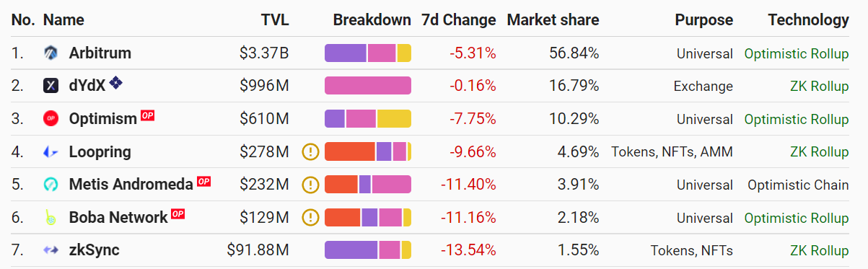Click the pink dYdX breakdown bar
This screenshot has width=868, height=269.
368,86
